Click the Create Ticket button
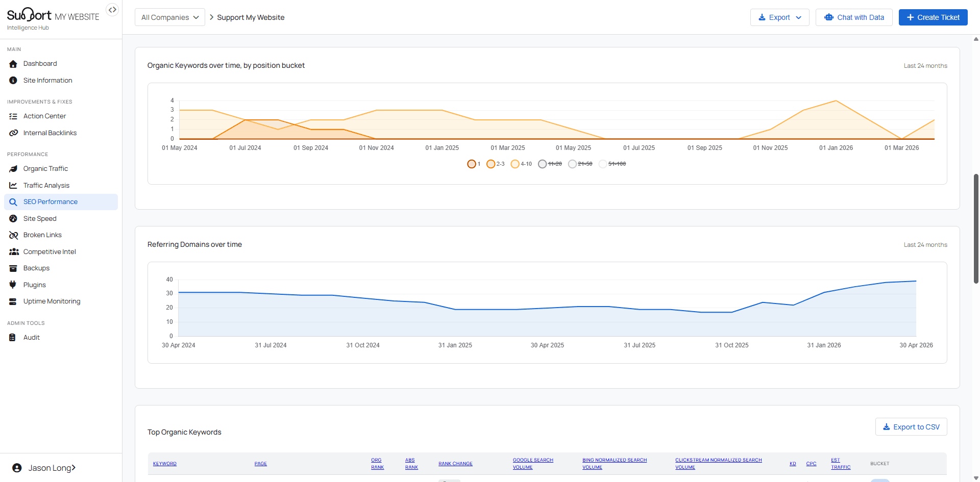 coord(933,17)
